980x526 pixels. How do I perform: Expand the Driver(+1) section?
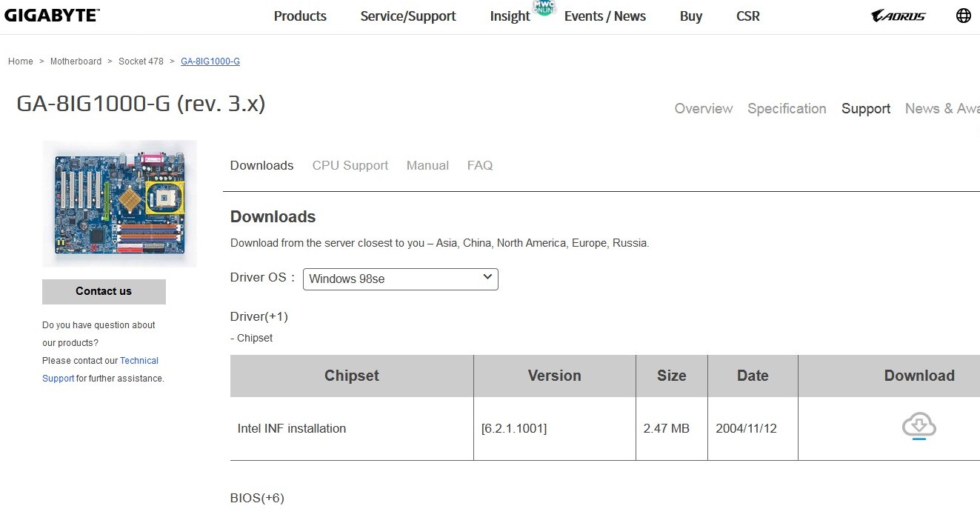point(259,316)
